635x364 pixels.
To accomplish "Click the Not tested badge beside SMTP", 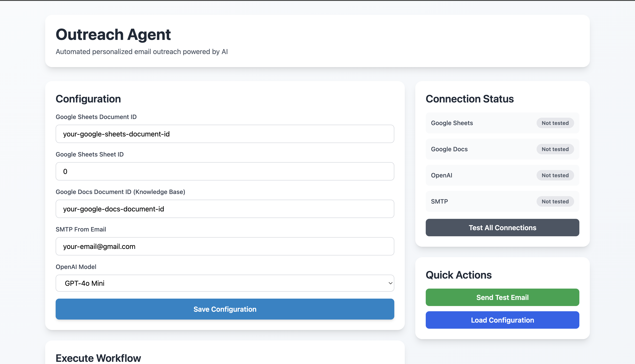I will 555,201.
